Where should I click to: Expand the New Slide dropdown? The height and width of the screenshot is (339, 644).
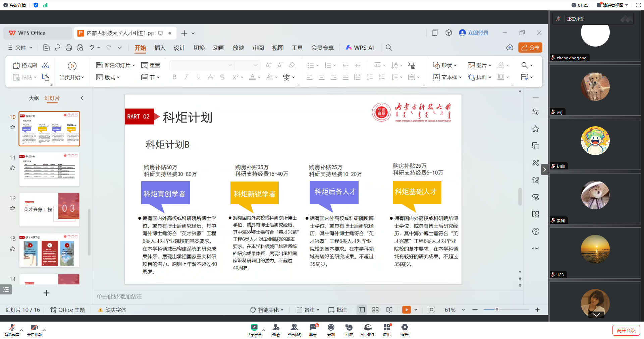click(133, 65)
